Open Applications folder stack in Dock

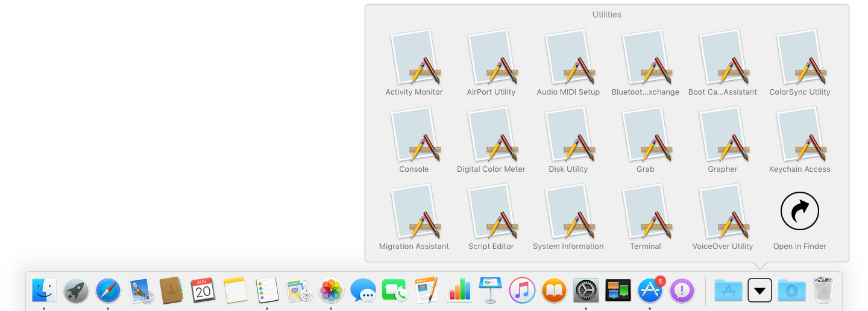(728, 291)
